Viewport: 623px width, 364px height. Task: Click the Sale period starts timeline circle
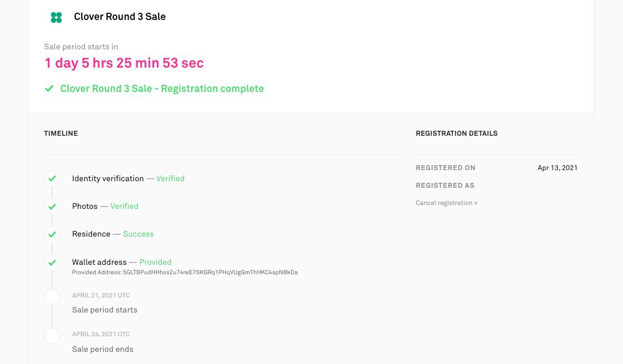coord(52,296)
